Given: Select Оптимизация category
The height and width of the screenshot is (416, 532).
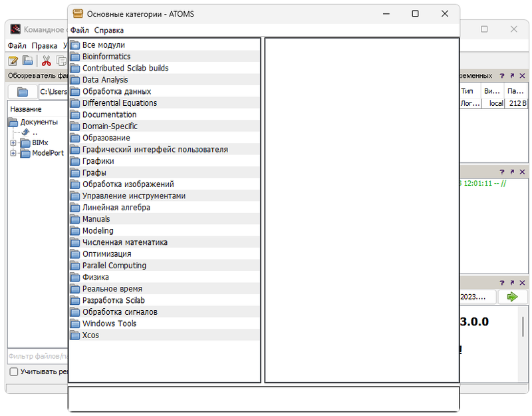Looking at the screenshot, I should click(x=164, y=254).
